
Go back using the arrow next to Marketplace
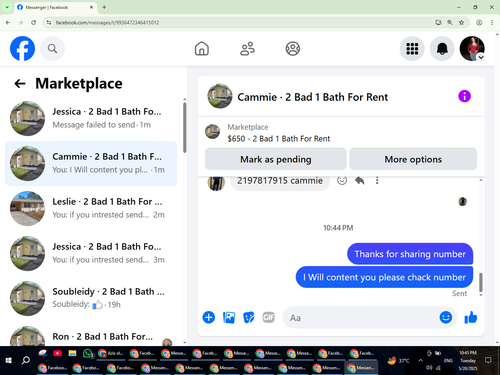(20, 84)
